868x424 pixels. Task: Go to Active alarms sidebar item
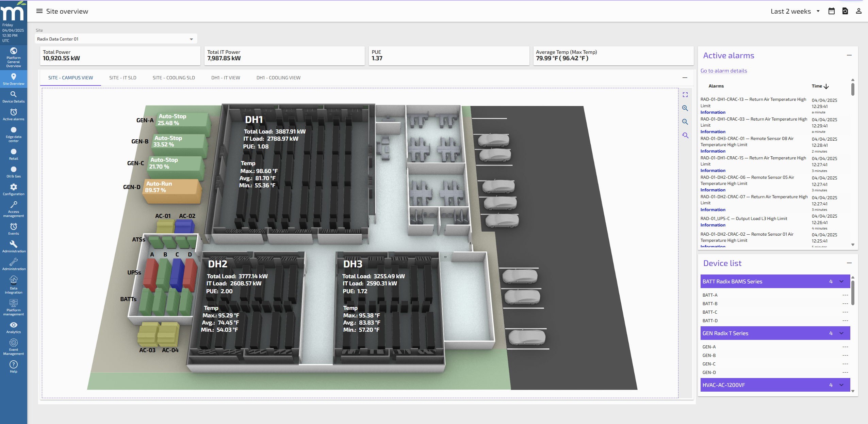click(x=14, y=114)
